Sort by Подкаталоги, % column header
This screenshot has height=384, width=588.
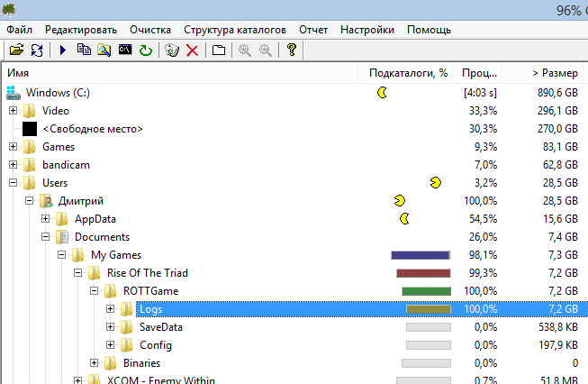click(405, 73)
